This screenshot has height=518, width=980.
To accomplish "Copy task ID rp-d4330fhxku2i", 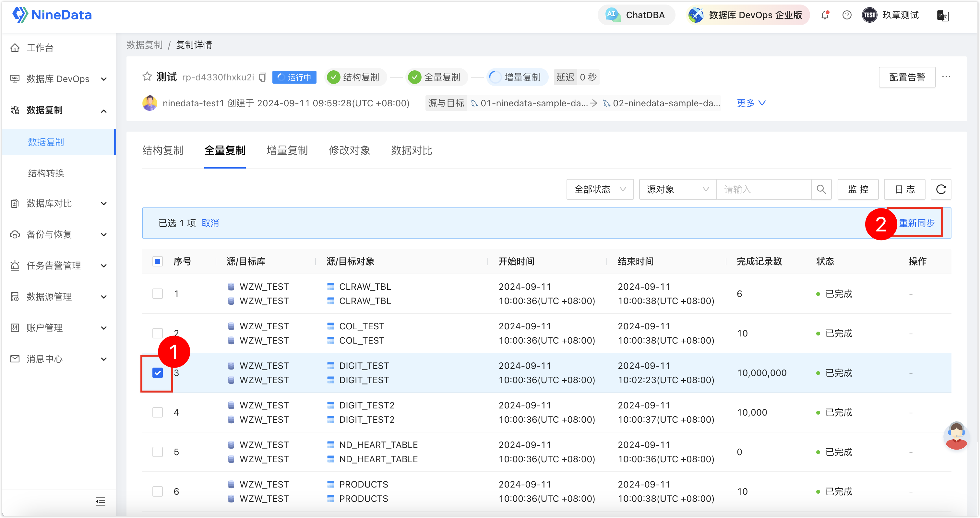I will coord(262,77).
